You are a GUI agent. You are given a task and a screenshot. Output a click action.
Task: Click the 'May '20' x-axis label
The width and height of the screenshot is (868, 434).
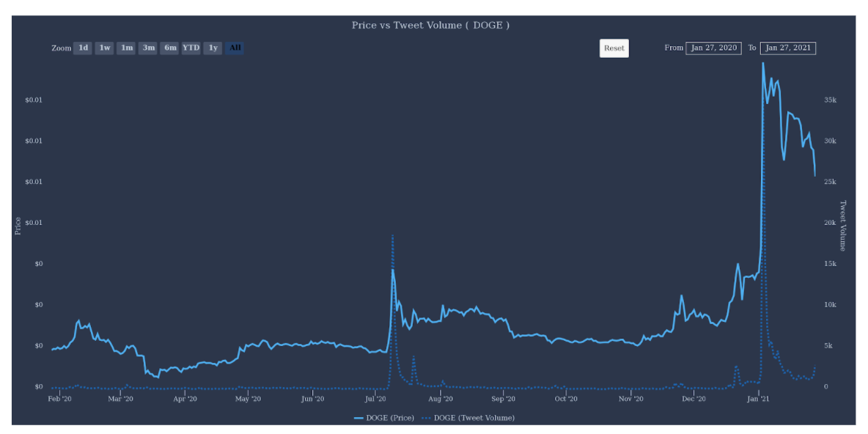[x=248, y=399]
